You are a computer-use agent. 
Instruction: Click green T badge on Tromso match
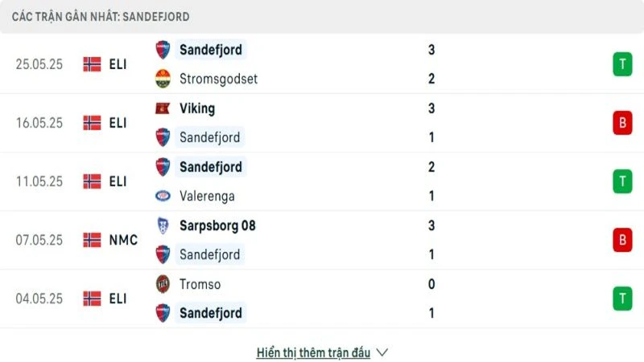coord(621,298)
